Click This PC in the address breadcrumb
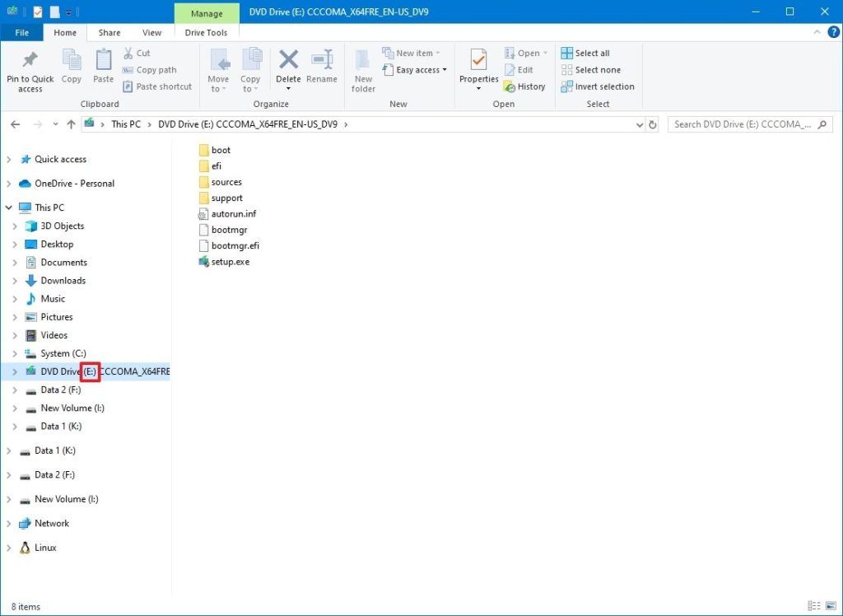Image resolution: width=843 pixels, height=616 pixels. (126, 124)
